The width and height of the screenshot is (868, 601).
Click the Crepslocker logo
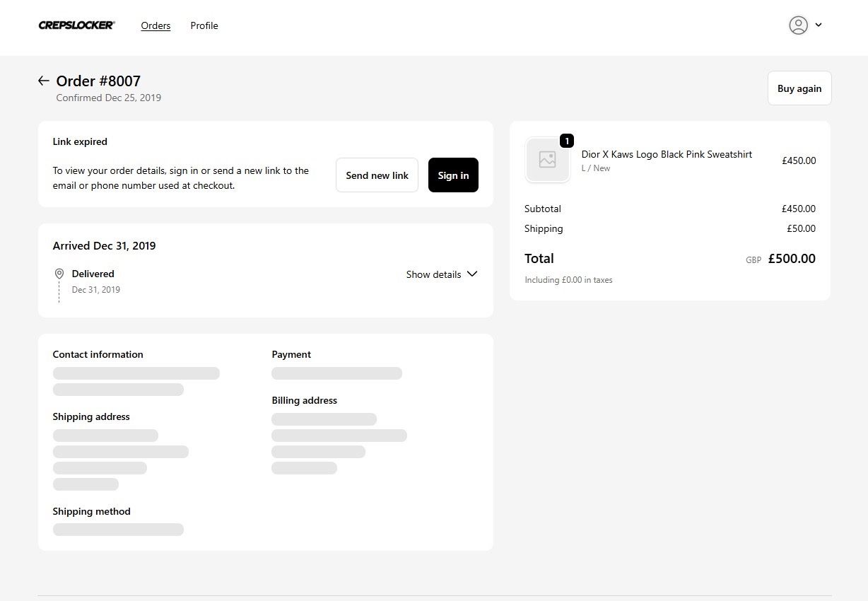77,25
